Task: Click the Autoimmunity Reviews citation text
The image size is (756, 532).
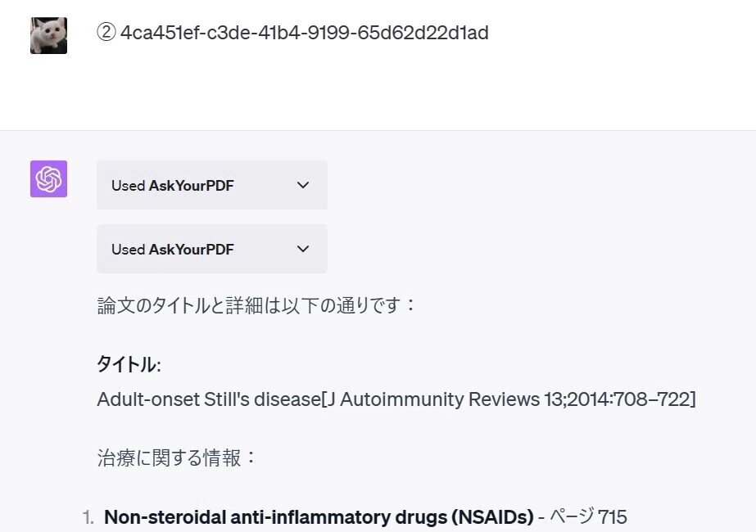Action: pyautogui.click(x=509, y=399)
